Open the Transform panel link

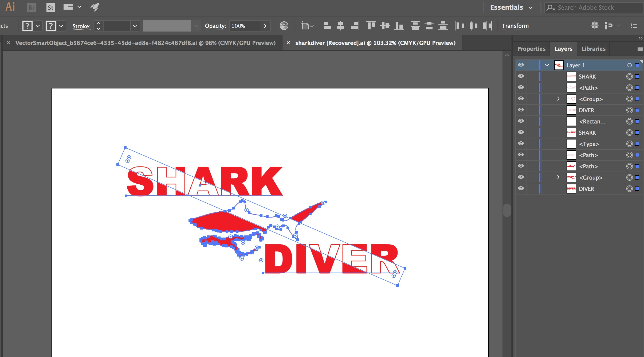point(515,26)
